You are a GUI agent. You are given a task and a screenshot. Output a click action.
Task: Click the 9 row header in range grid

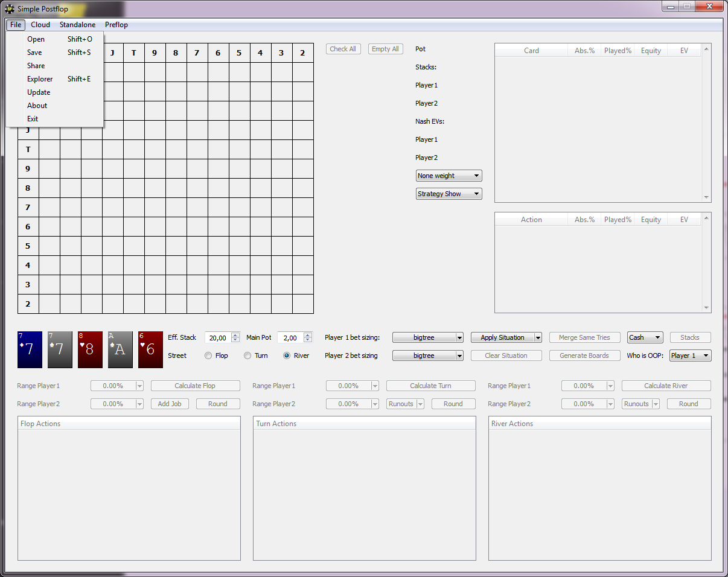28,168
